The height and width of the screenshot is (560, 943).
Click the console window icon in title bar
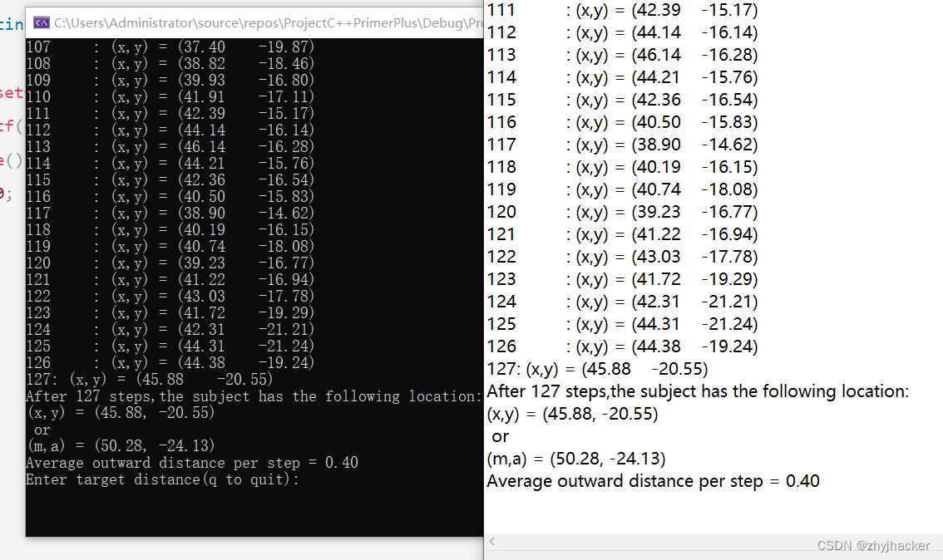[x=42, y=22]
